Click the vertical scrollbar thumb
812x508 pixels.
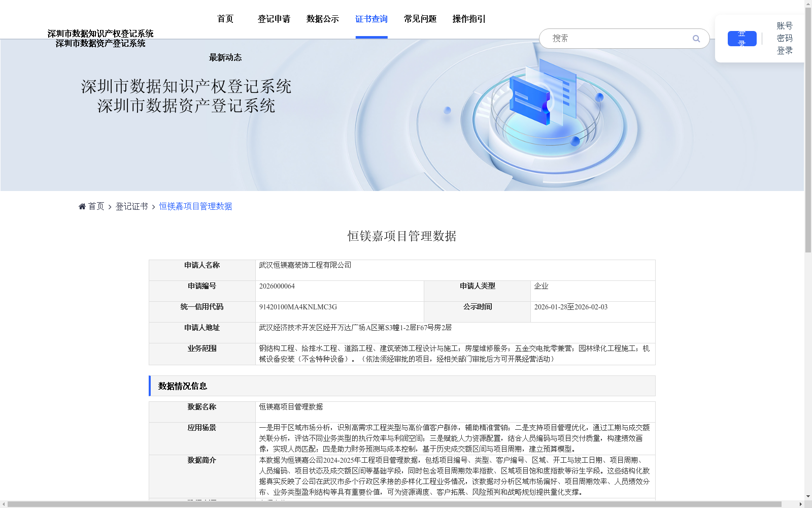[808, 130]
